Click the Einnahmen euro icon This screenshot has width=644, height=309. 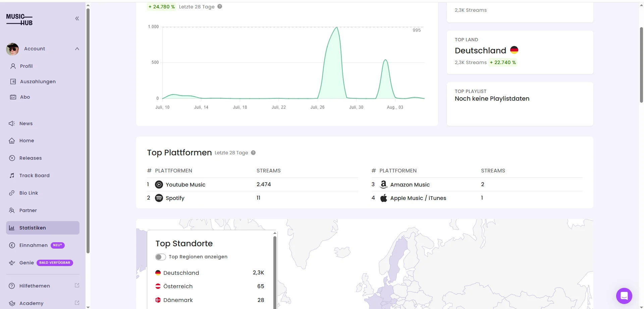click(x=12, y=245)
